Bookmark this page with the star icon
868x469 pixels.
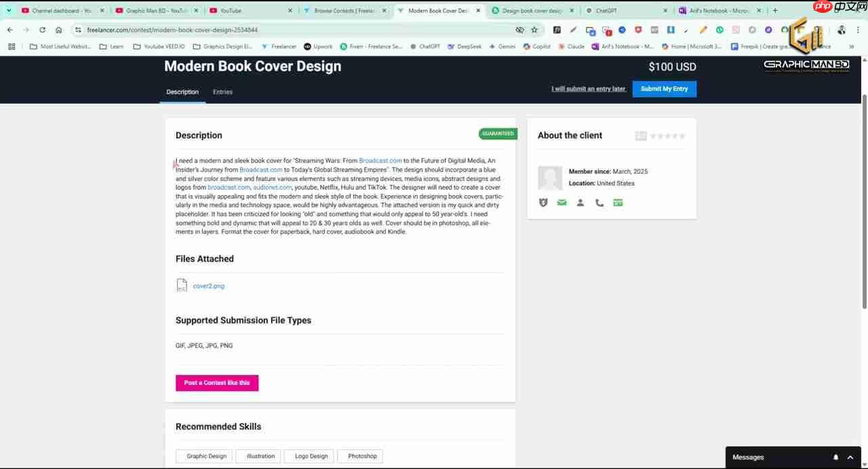click(x=534, y=30)
